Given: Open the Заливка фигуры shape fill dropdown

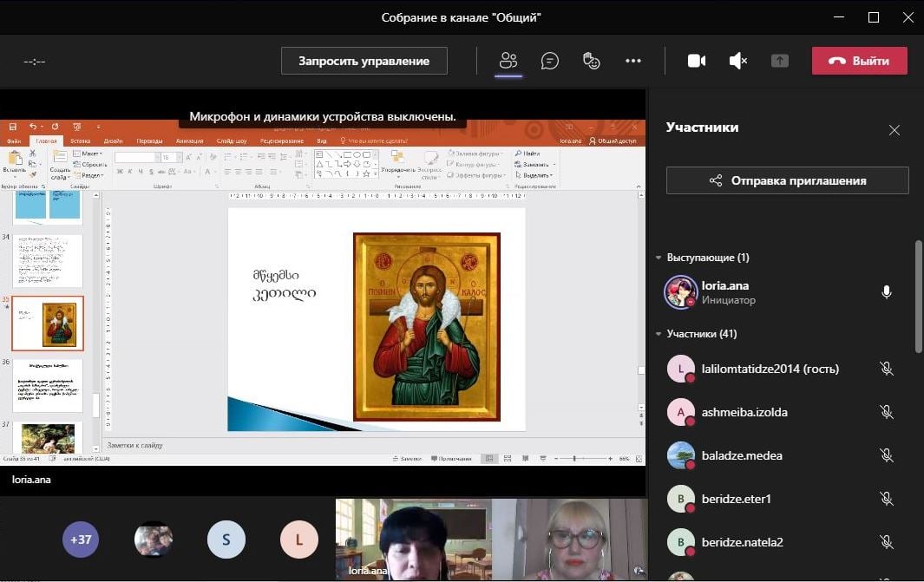Looking at the screenshot, I should [x=475, y=154].
